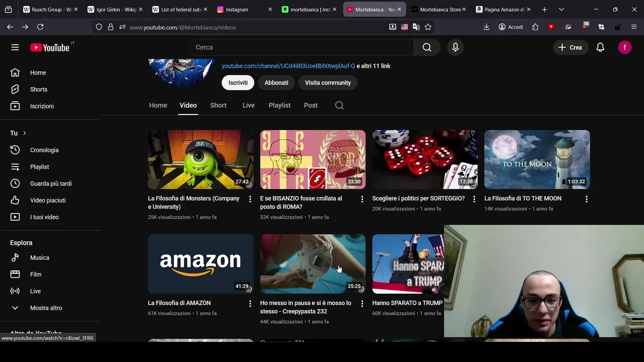
Task: Open options for TO THE MOON video
Action: 586,199
